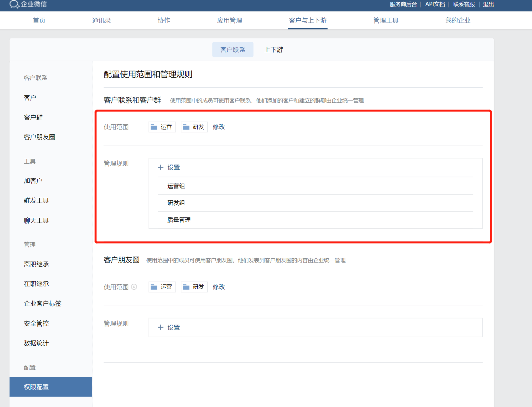Add rule via 设置 under 客户朋友圈
532x407 pixels.
coord(169,327)
